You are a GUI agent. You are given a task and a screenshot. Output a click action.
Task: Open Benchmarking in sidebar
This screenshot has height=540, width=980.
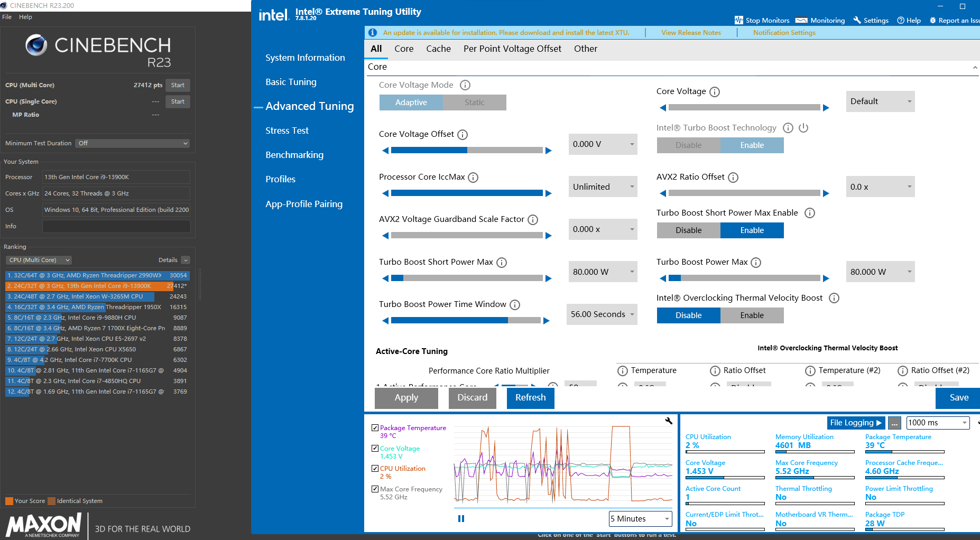click(x=294, y=155)
